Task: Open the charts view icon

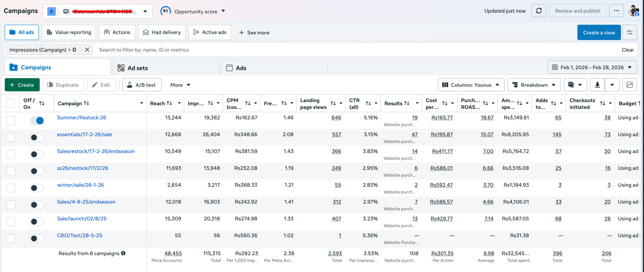Action: coord(629,85)
